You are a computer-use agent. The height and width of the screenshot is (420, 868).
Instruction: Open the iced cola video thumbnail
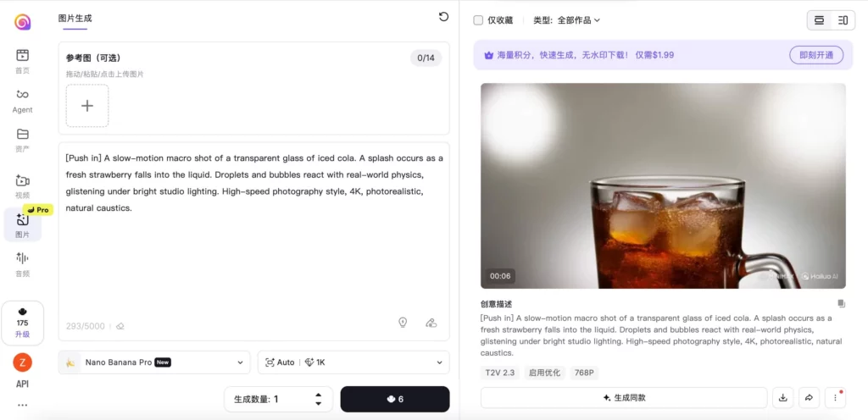pos(663,185)
